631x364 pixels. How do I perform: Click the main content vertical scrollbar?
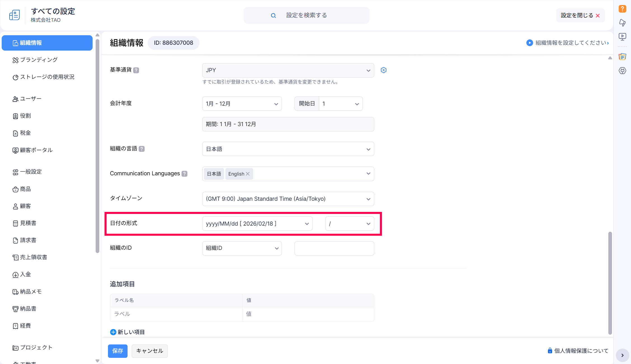coord(610,282)
